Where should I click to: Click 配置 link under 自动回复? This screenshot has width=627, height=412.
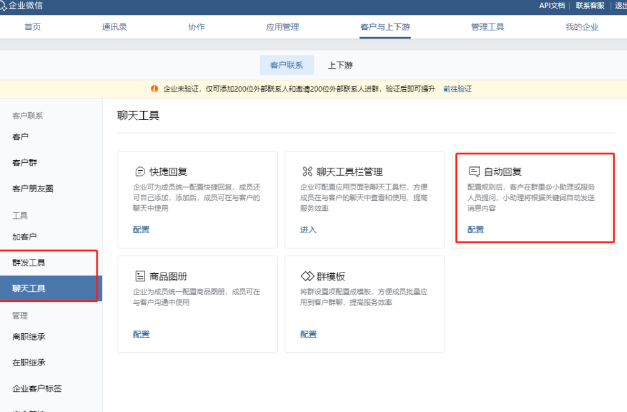click(x=475, y=230)
